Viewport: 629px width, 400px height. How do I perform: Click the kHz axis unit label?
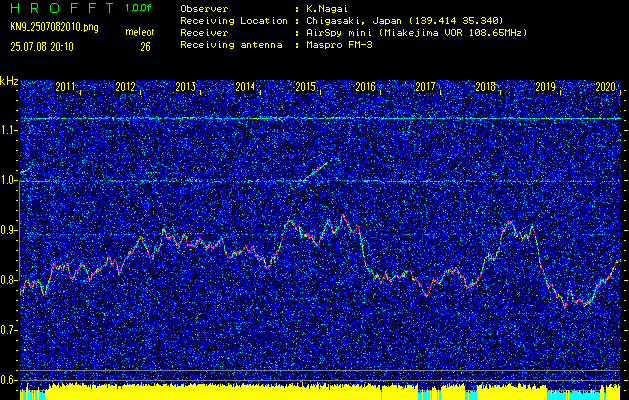[9, 81]
